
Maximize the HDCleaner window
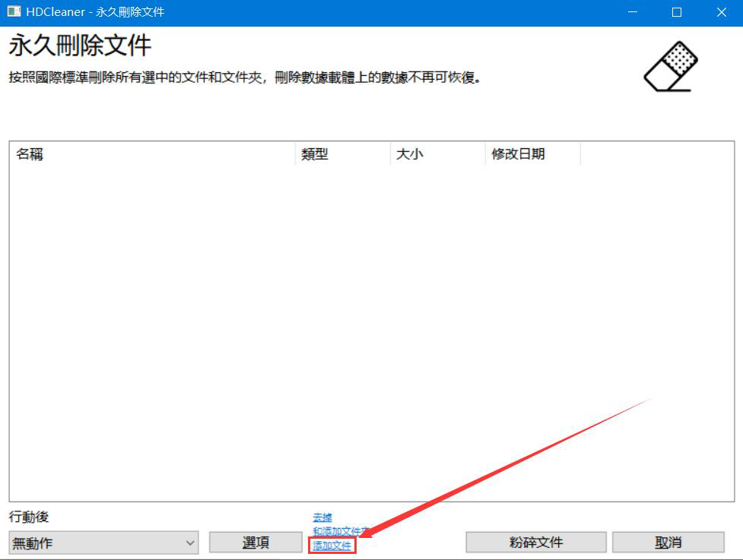677,12
